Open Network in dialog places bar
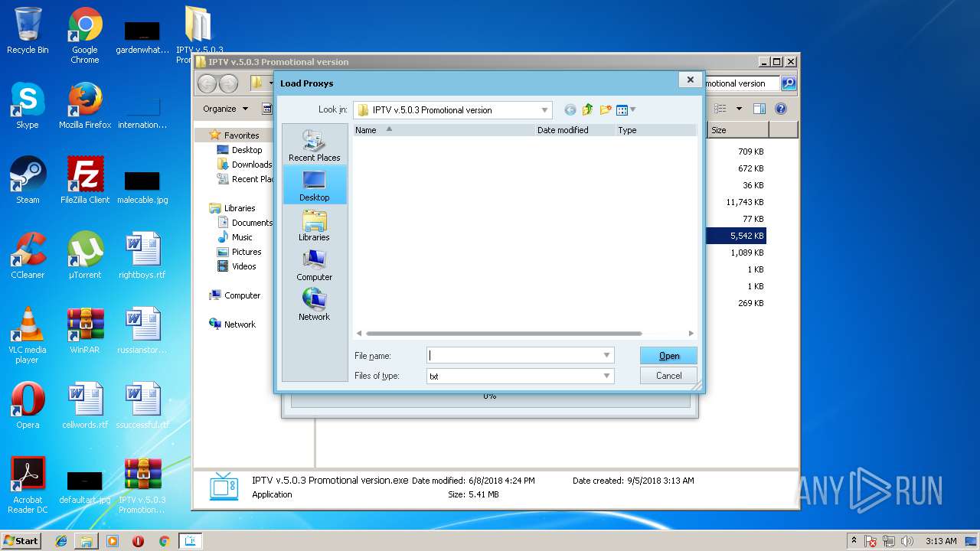Screen dimensions: 980x551 tap(314, 305)
